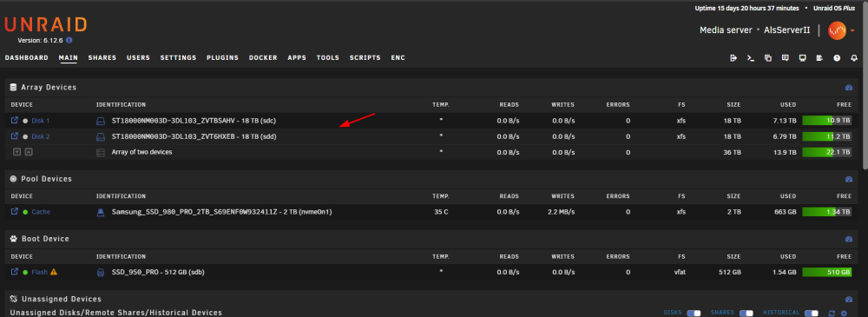Click the AlsServerII server name

coord(786,30)
